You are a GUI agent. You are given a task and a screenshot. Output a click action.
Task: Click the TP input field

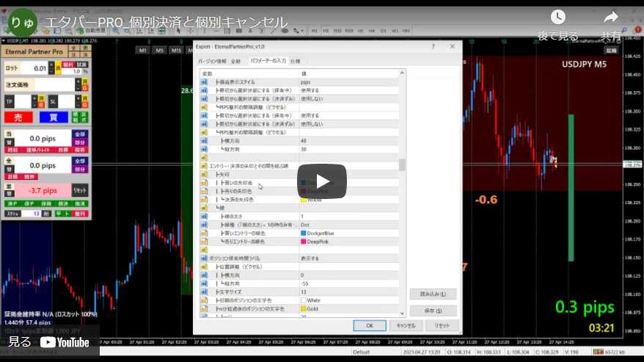(23, 101)
